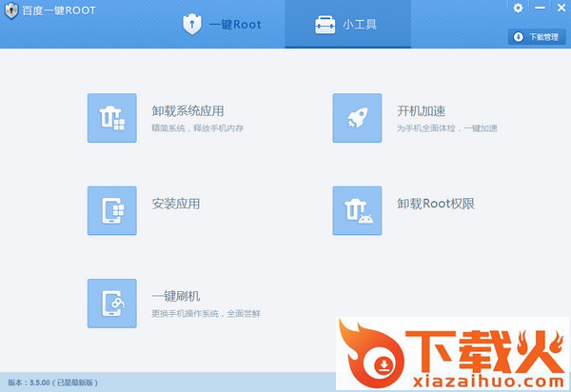The width and height of the screenshot is (571, 392).
Task: Click the 安装应用 title text
Action: pyautogui.click(x=175, y=204)
